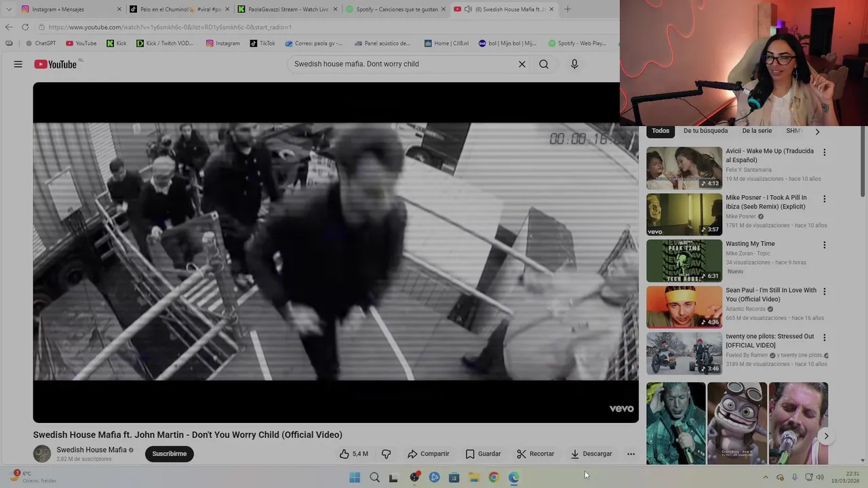This screenshot has width=868, height=488.
Task: Open the Kick / Twitch VOD bookmark
Action: pyautogui.click(x=165, y=43)
